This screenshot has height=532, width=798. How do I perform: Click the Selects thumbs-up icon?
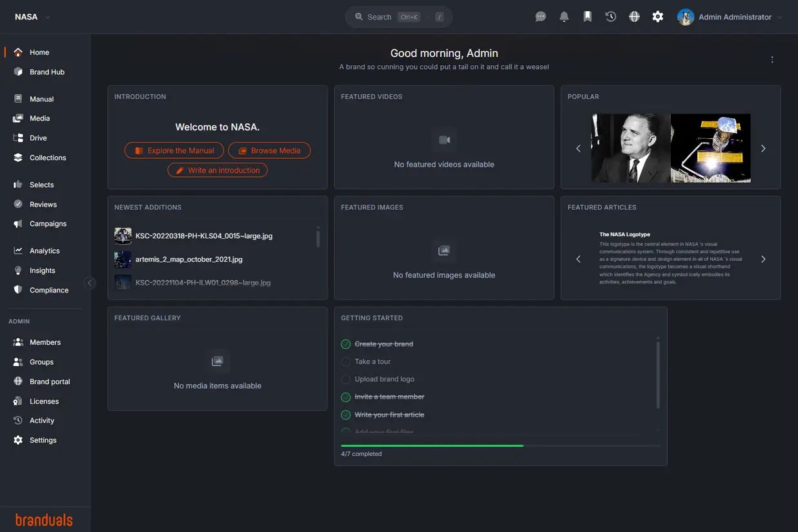pyautogui.click(x=18, y=185)
